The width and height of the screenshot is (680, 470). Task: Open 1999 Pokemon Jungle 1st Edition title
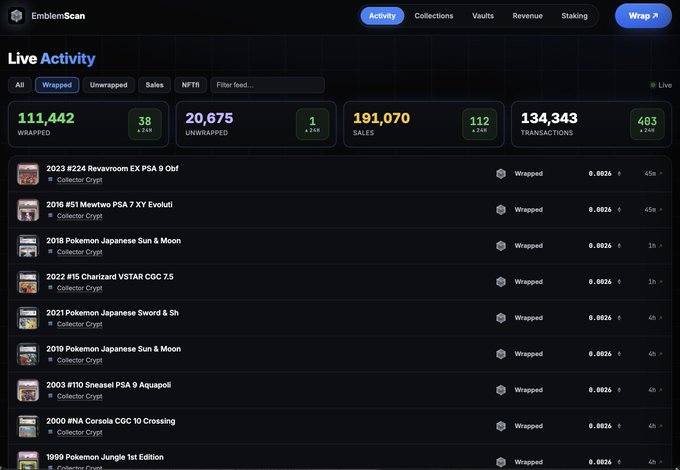pyautogui.click(x=105, y=457)
